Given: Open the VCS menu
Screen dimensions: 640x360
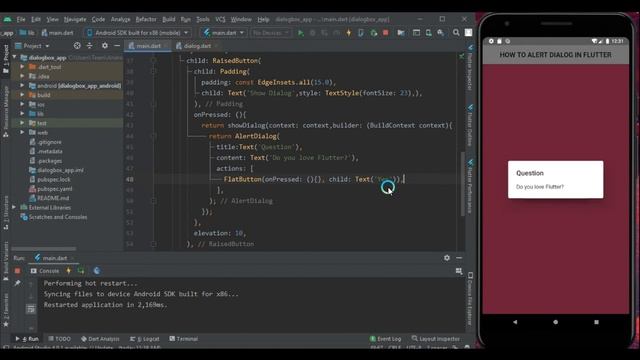Looking at the screenshot, I should point(220,19).
